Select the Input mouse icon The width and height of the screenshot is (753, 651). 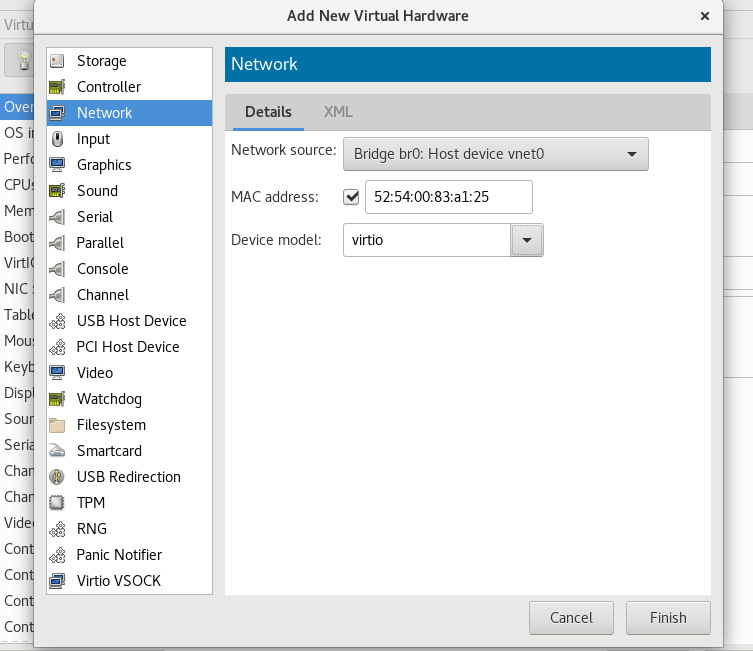pyautogui.click(x=57, y=139)
